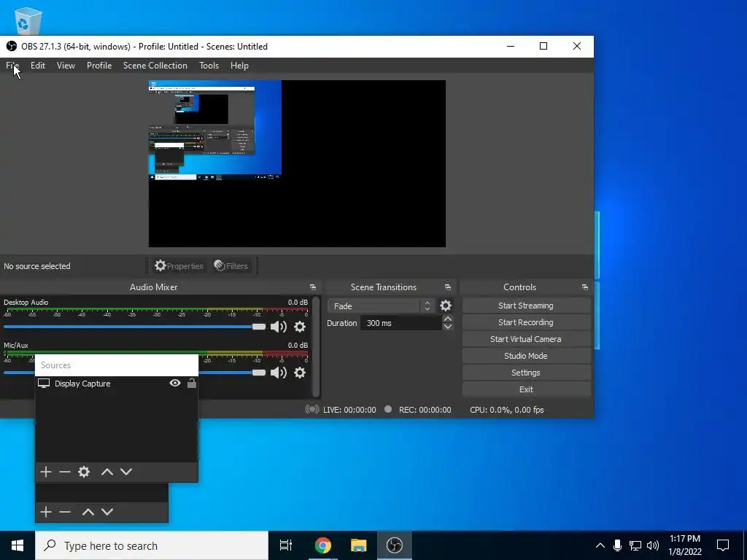747x560 pixels.
Task: Open the Tools menu
Action: 209,66
